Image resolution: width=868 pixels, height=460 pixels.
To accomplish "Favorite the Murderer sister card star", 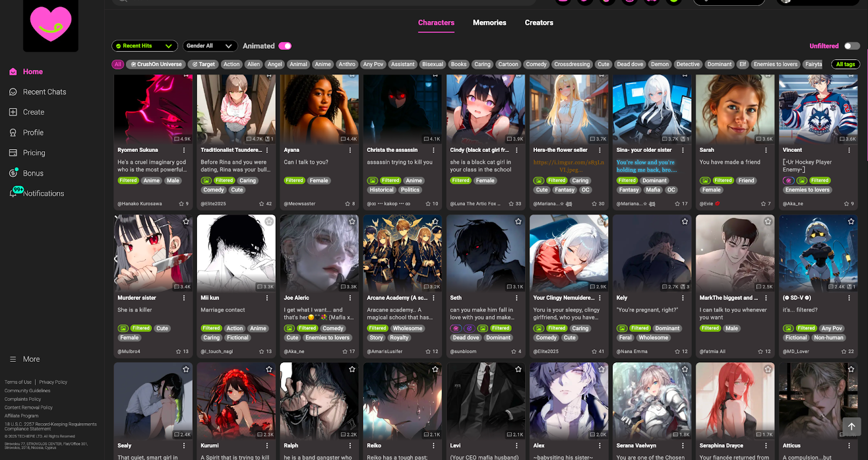I will tap(186, 221).
